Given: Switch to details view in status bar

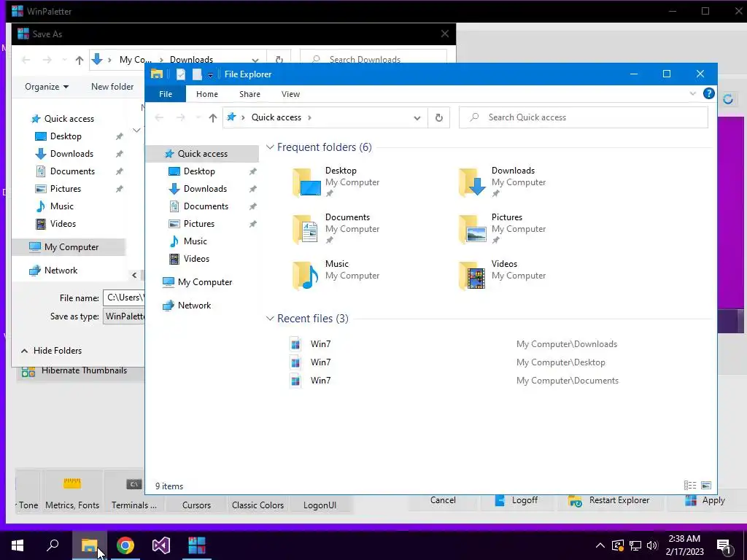Looking at the screenshot, I should 690,485.
